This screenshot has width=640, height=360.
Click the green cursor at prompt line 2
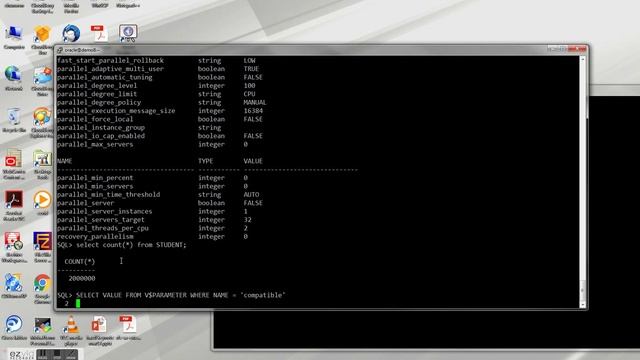(x=78, y=303)
